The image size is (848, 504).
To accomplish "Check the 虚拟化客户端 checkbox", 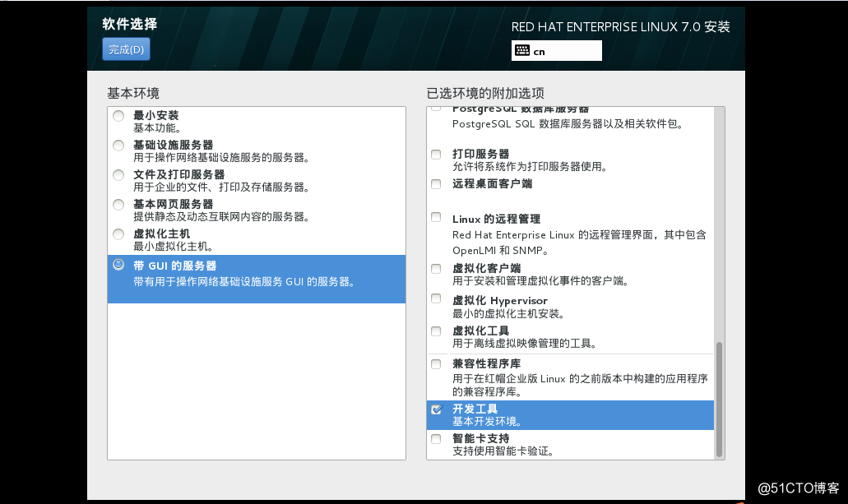I will [x=436, y=269].
